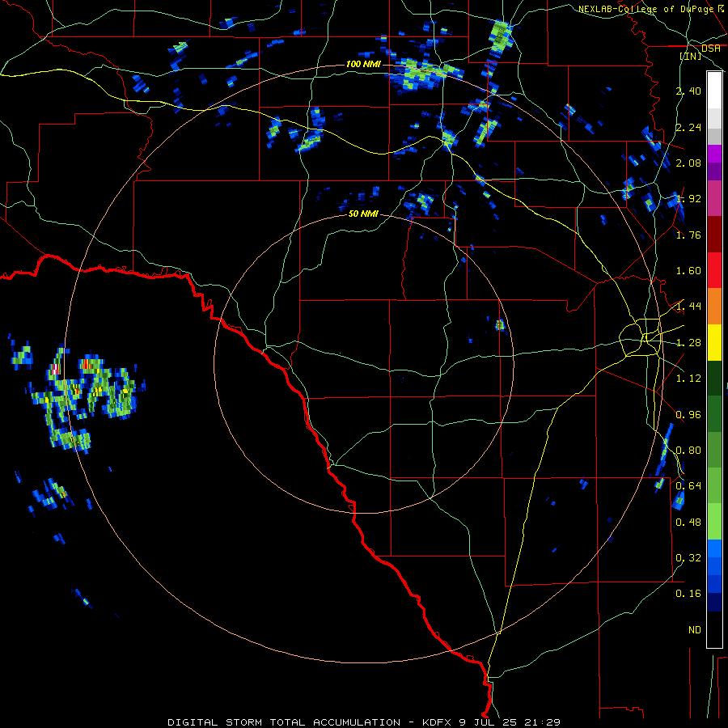Image resolution: width=728 pixels, height=728 pixels.
Task: Click the [IN] units label
Action: click(x=691, y=56)
